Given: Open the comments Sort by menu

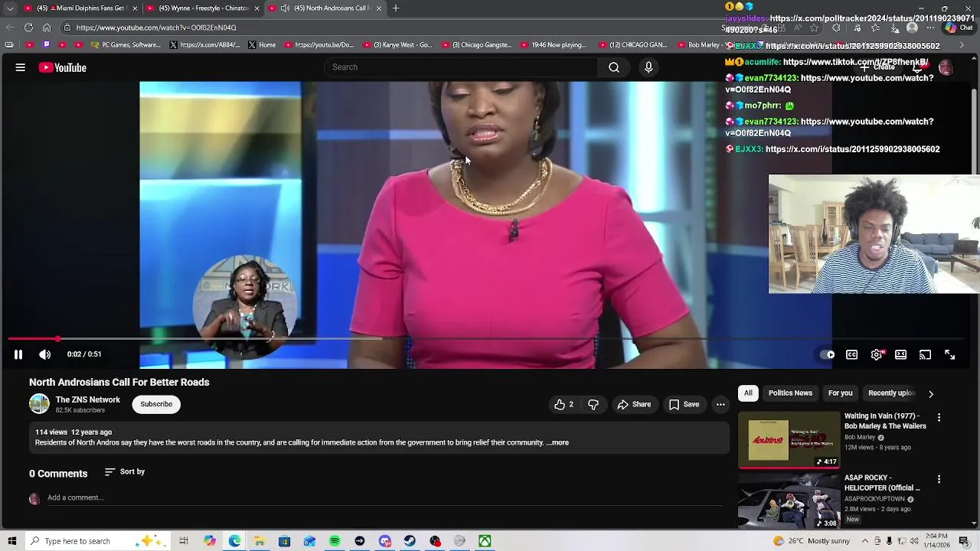Looking at the screenshot, I should pyautogui.click(x=125, y=471).
